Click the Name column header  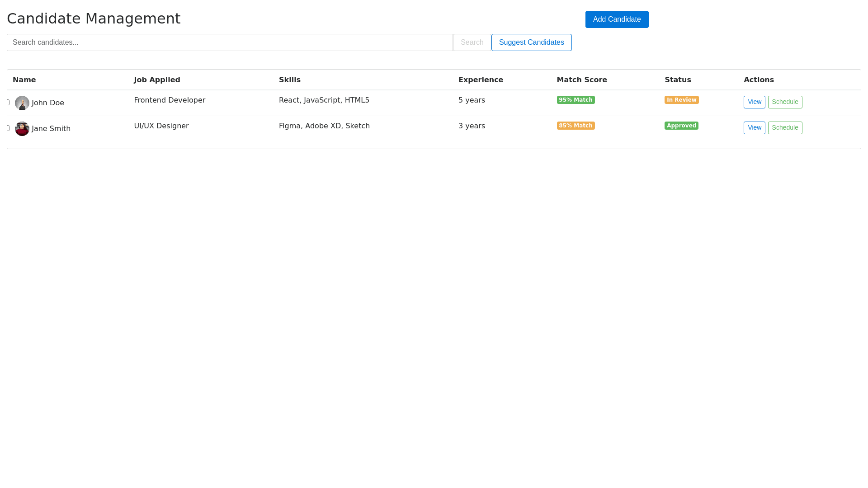tap(24, 80)
